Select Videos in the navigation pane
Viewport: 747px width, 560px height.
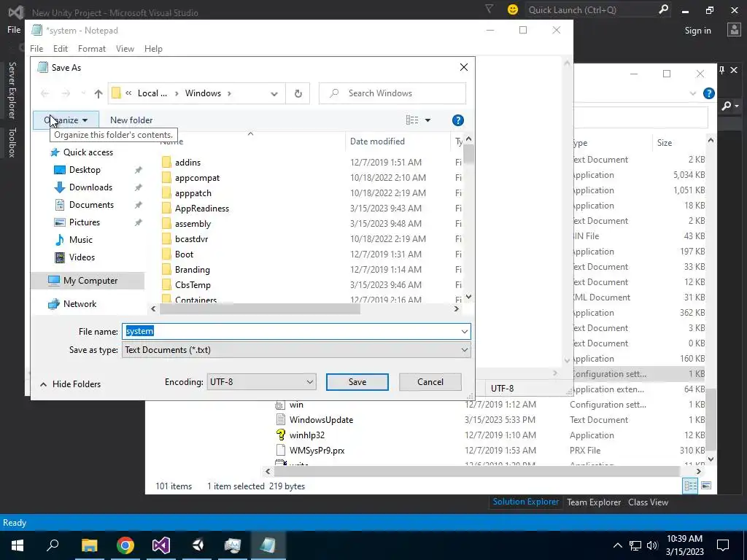(x=82, y=257)
